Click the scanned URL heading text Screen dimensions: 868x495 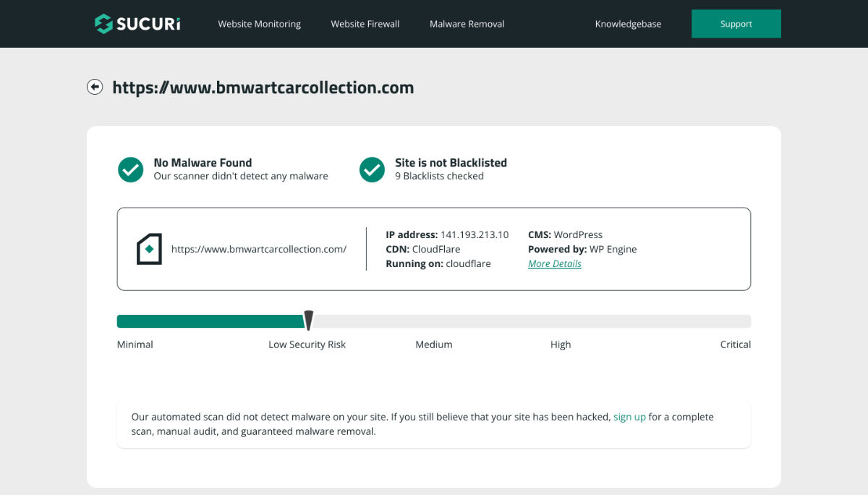[x=263, y=88]
